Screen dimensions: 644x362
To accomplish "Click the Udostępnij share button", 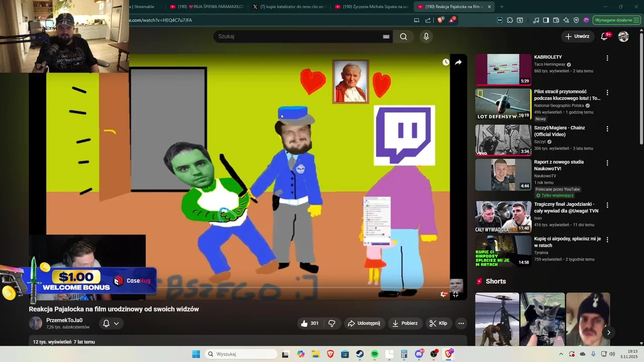I will [x=365, y=323].
